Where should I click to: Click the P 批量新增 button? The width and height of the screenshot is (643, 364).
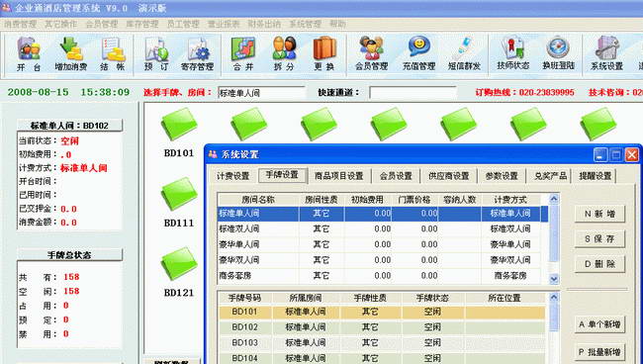[x=599, y=352]
